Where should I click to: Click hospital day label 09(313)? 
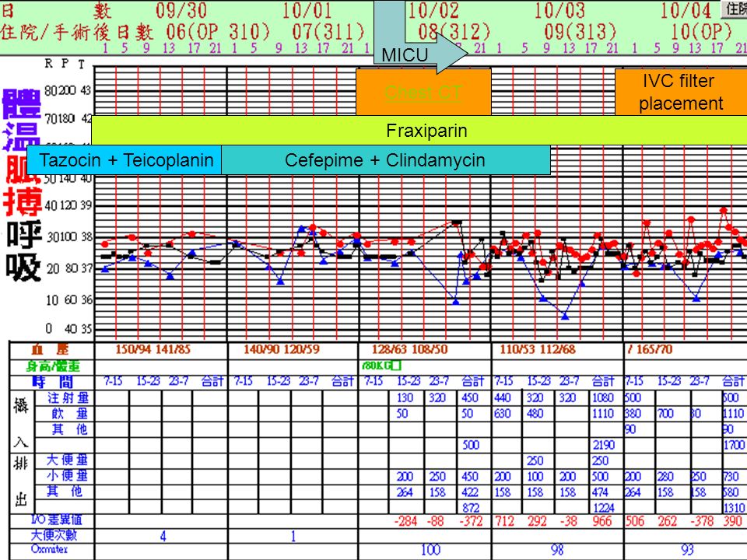click(580, 33)
